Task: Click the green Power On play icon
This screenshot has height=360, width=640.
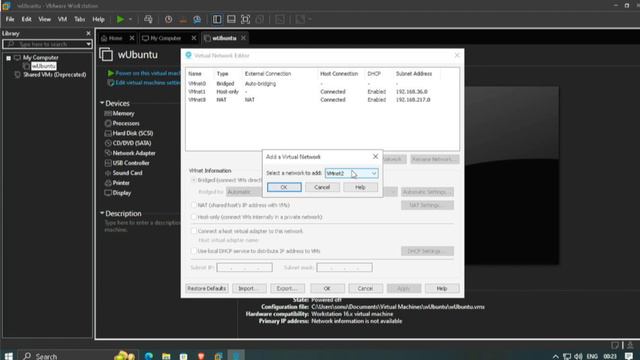Action: pyautogui.click(x=120, y=19)
